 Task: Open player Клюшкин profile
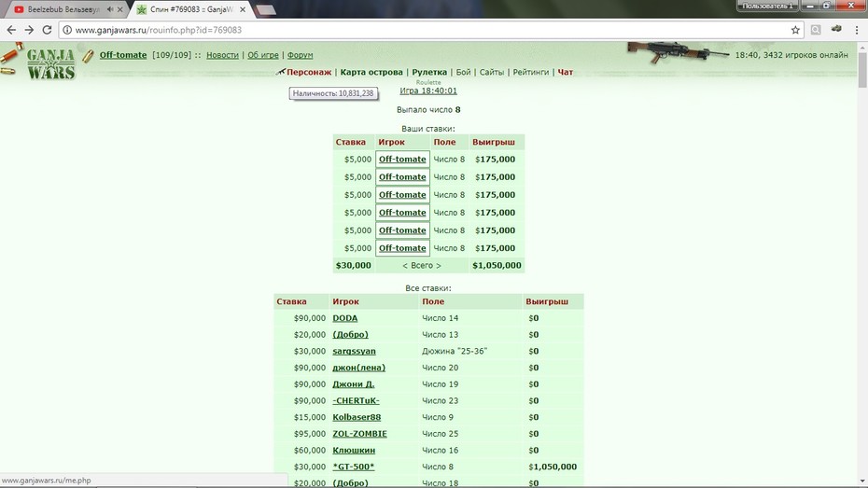point(354,451)
